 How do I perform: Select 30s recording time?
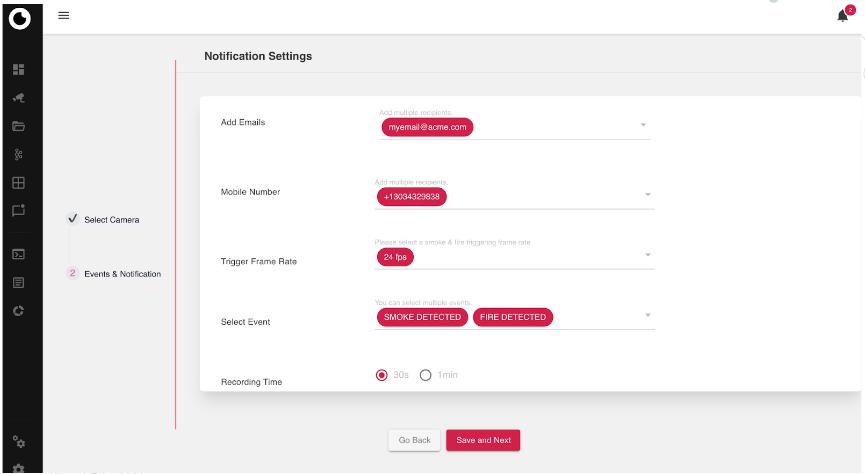[381, 375]
